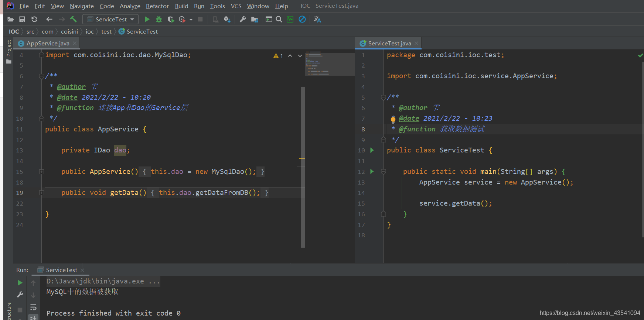Click the warning count indicator
Viewport: 644px width, 320px height.
[x=278, y=56]
